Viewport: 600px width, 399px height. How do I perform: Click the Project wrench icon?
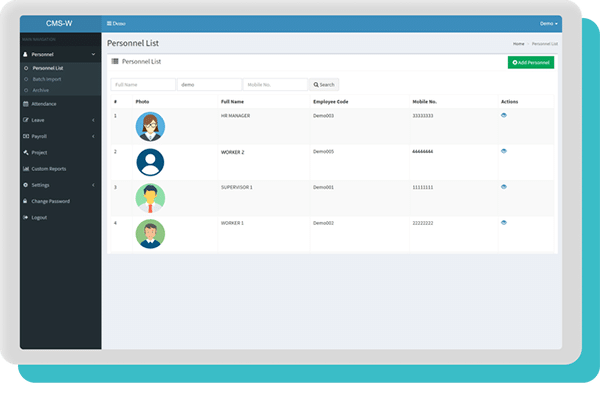26,152
